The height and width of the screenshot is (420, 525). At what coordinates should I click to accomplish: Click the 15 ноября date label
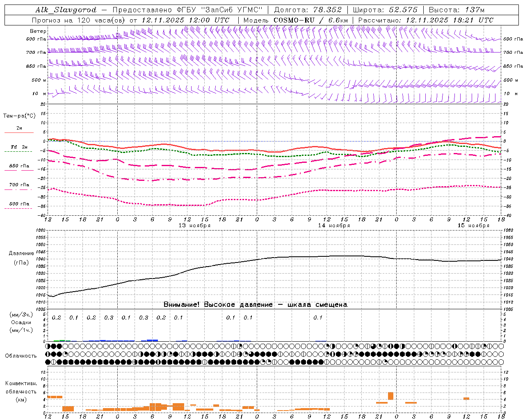click(473, 226)
